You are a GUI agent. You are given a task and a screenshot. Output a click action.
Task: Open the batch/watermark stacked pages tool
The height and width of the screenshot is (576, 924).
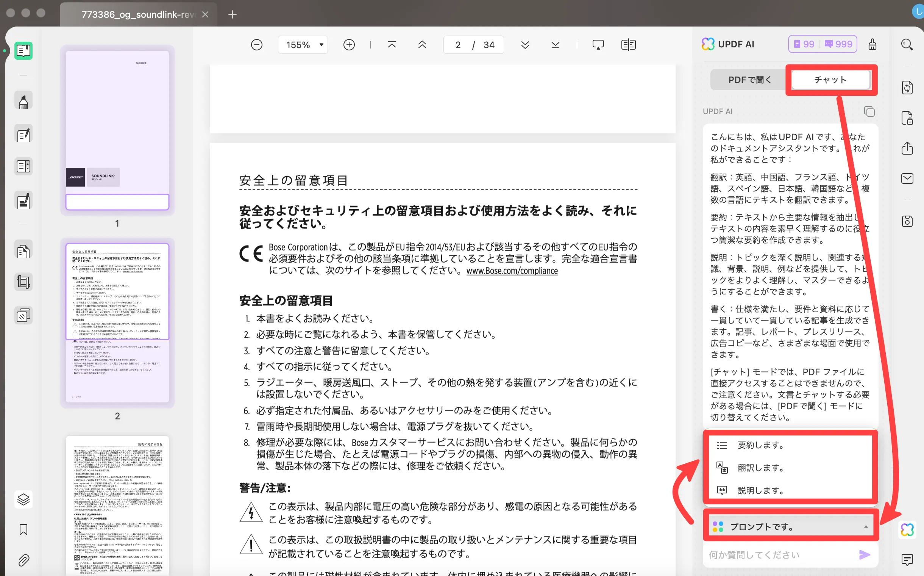click(23, 315)
